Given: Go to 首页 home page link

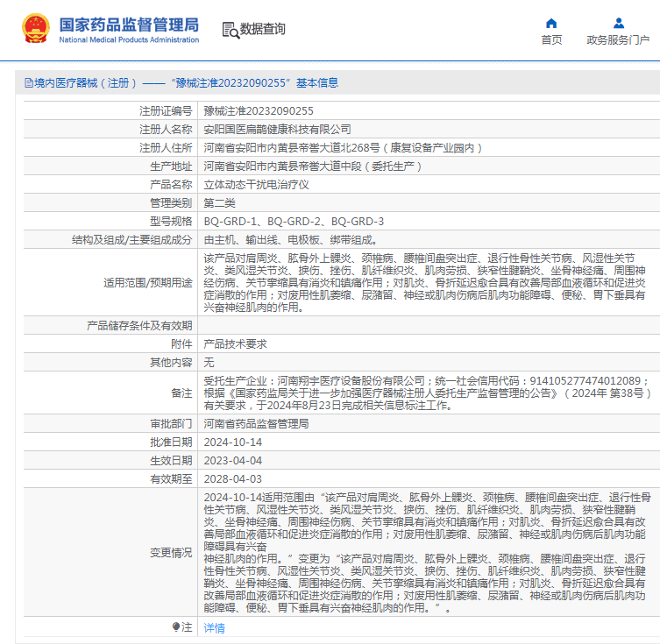Looking at the screenshot, I should 551,40.
